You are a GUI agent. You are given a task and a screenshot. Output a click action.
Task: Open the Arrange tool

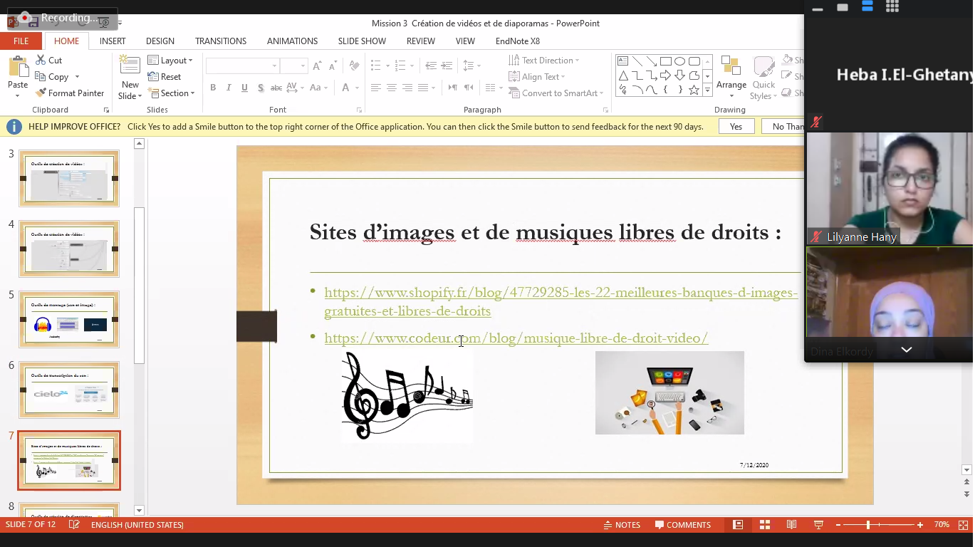[x=731, y=77]
